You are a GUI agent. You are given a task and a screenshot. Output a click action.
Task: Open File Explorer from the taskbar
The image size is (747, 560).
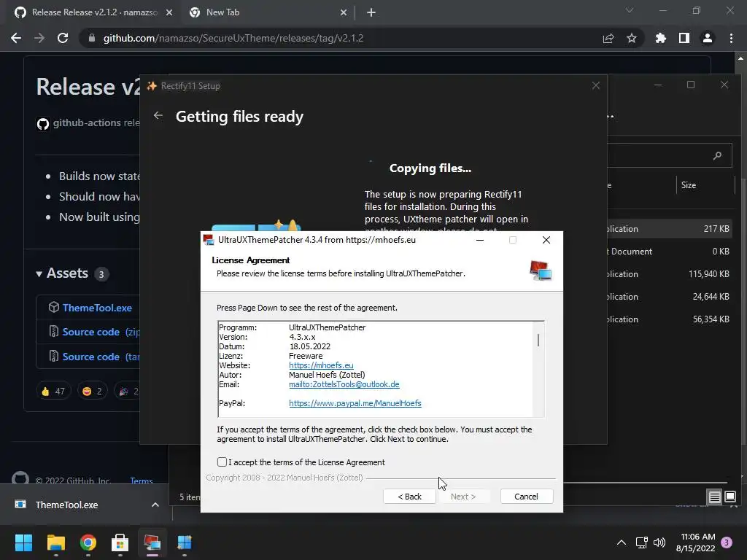[x=55, y=542]
